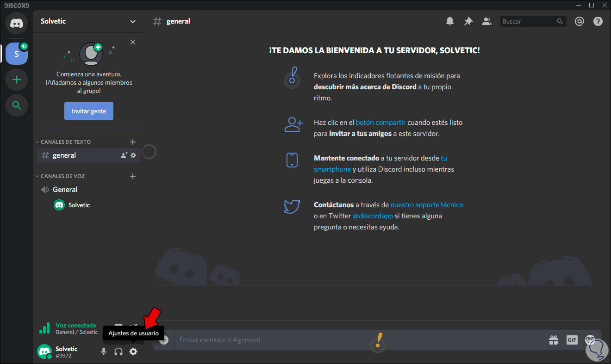Open help question mark icon
Viewport: 611px width, 364px height.
pos(598,21)
